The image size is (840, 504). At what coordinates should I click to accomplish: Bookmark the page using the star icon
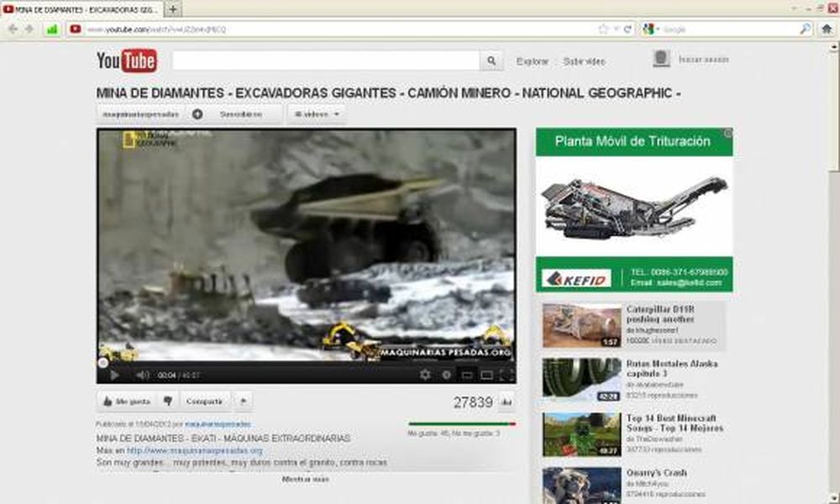[603, 29]
